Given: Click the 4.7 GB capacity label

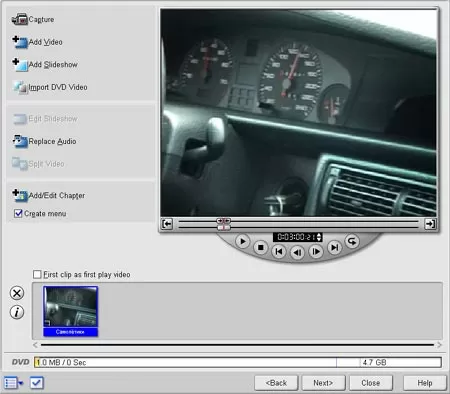Looking at the screenshot, I should point(374,362).
